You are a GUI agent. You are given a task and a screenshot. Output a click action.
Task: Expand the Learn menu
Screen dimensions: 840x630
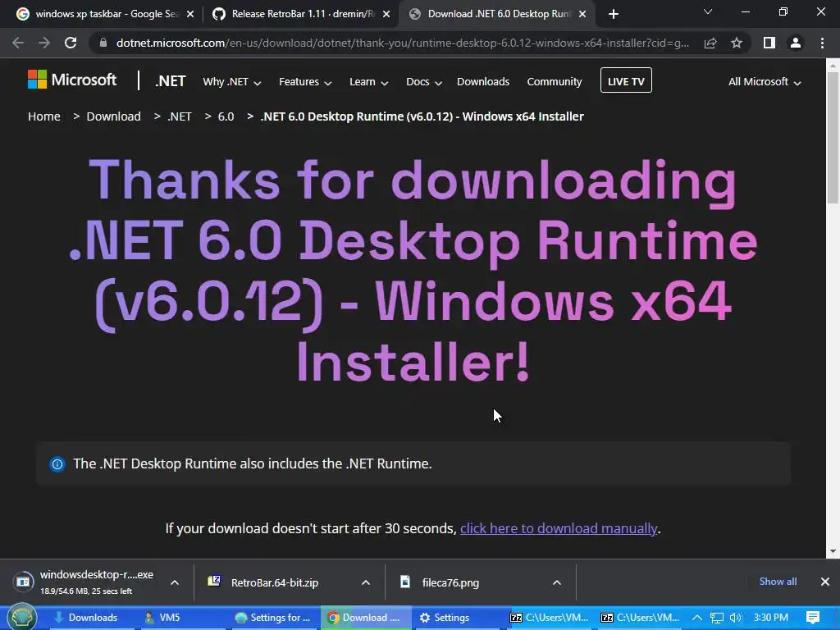pos(368,82)
